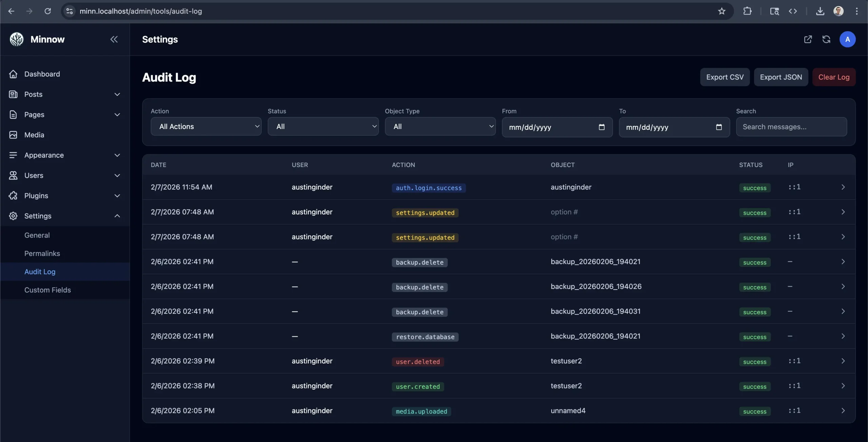This screenshot has height=442, width=868.
Task: Go to Permalinks settings page
Action: tap(42, 254)
